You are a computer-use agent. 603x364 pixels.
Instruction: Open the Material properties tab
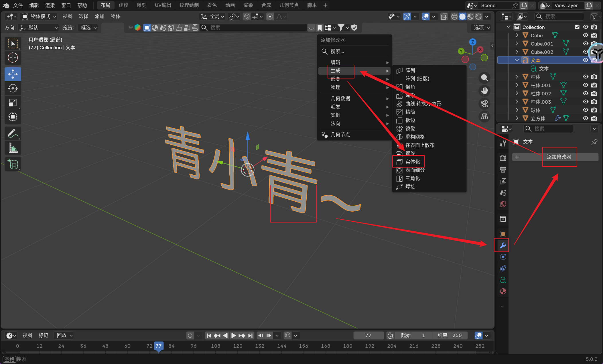503,291
